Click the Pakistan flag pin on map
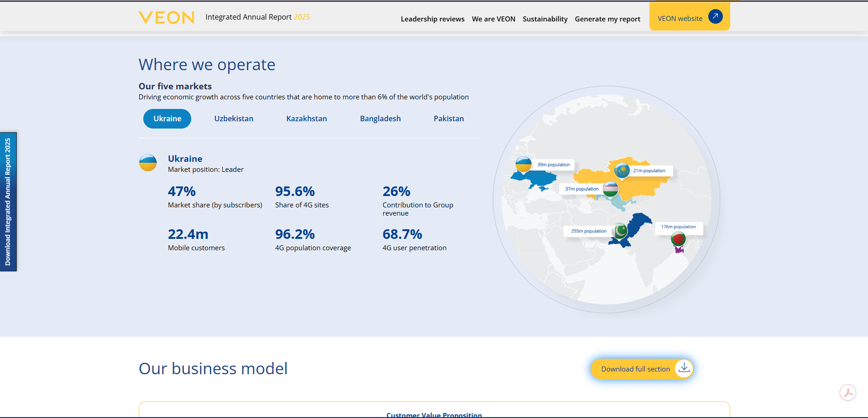 tap(620, 231)
